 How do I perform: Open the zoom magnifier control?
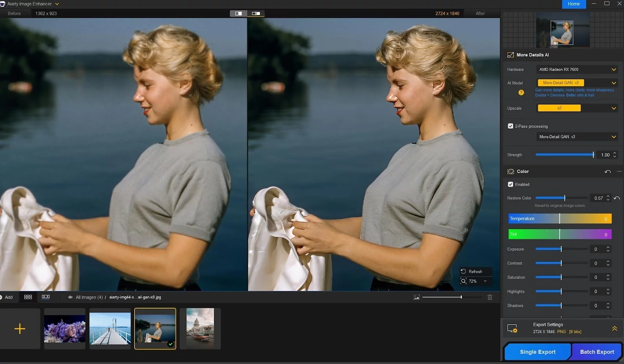(463, 281)
